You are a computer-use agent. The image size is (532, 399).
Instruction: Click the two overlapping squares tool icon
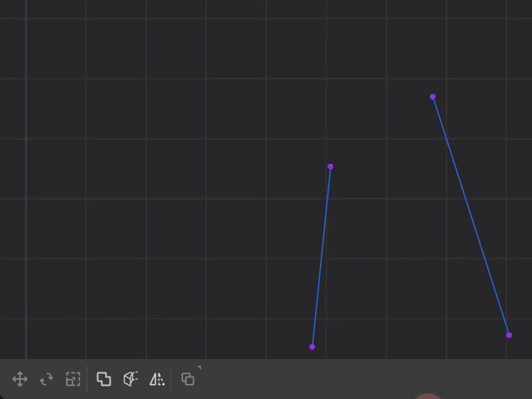(188, 379)
